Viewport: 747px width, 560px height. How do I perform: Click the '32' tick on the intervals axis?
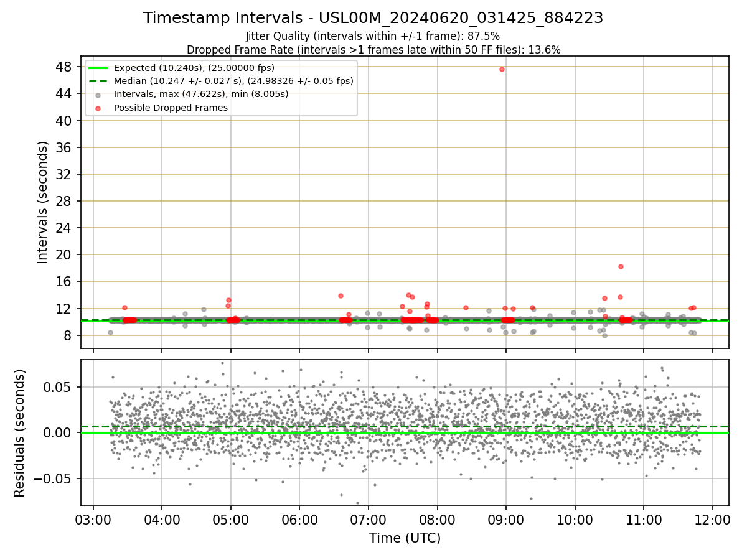click(64, 174)
